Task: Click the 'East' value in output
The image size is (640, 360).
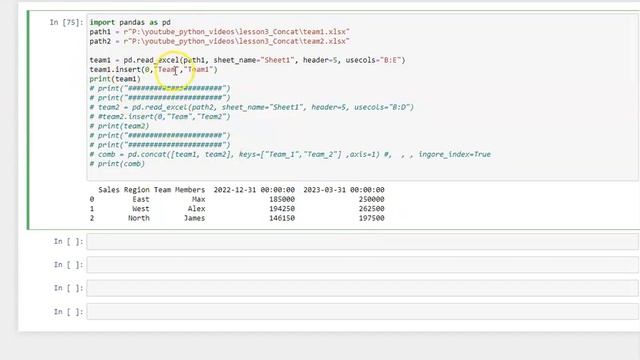Action: tap(141, 199)
